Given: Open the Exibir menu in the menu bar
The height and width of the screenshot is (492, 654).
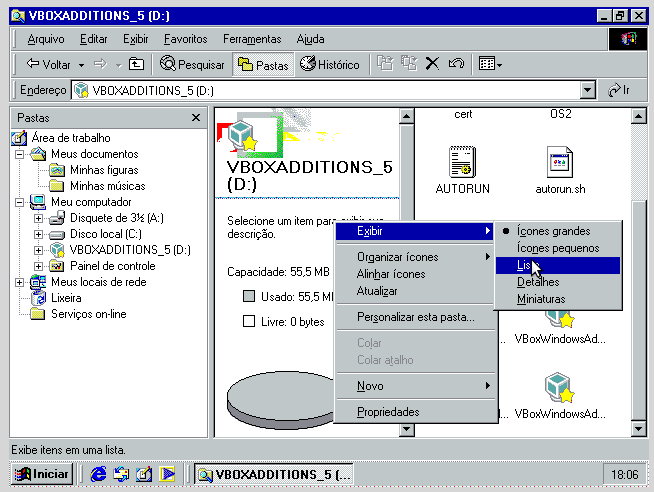Looking at the screenshot, I should (136, 39).
